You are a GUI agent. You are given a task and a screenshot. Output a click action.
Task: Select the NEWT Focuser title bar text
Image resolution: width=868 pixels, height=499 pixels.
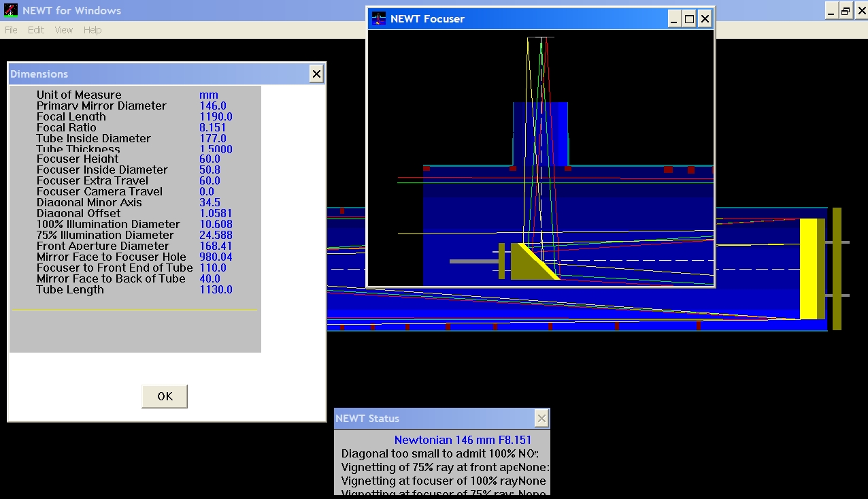(x=427, y=19)
